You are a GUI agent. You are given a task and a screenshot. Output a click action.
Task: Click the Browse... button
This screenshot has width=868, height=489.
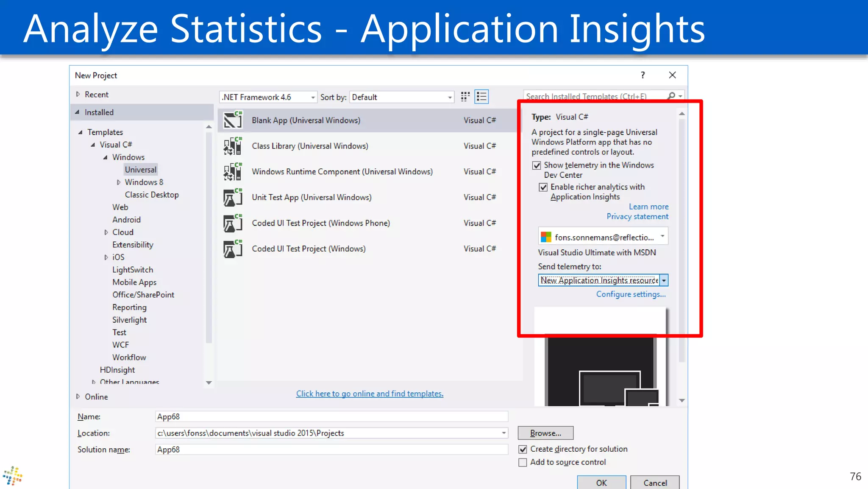click(x=545, y=433)
